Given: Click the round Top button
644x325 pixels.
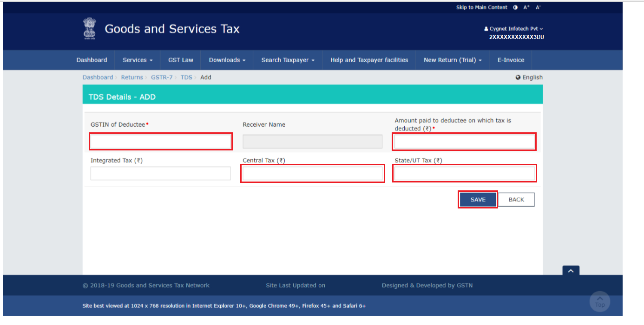Looking at the screenshot, I should (599, 302).
